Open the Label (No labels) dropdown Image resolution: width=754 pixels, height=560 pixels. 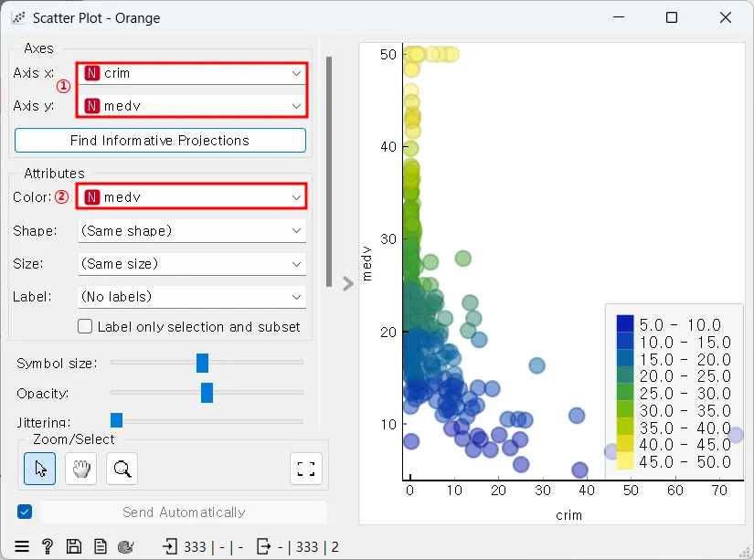[192, 297]
